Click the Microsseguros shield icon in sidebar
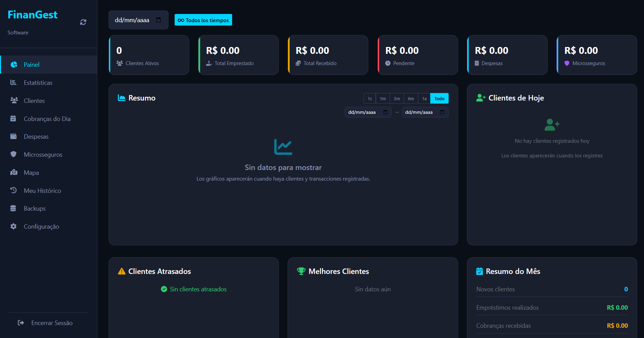 [x=14, y=154]
